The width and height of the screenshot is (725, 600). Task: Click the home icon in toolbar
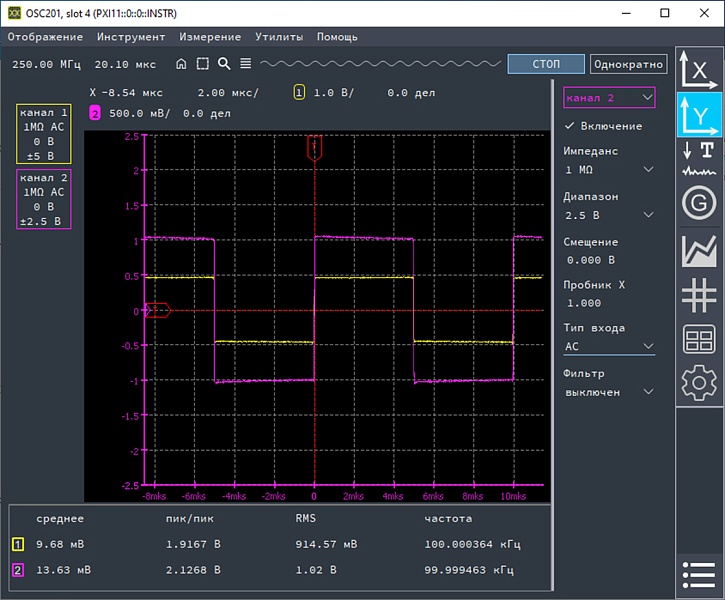coord(181,64)
